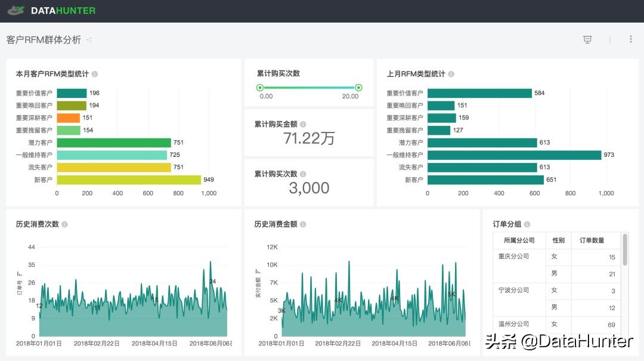Image resolution: width=644 pixels, height=361 pixels.
Task: Click sort icon on 订单号 axis label
Action: point(19,273)
